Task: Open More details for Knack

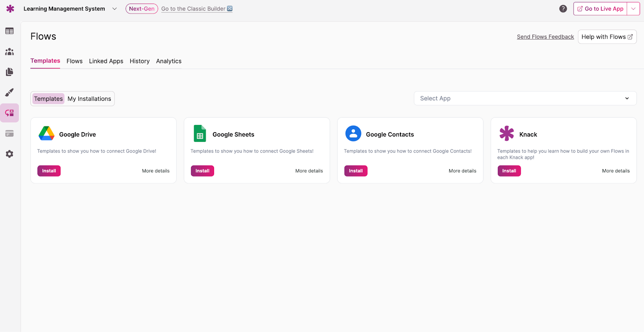Action: point(616,171)
